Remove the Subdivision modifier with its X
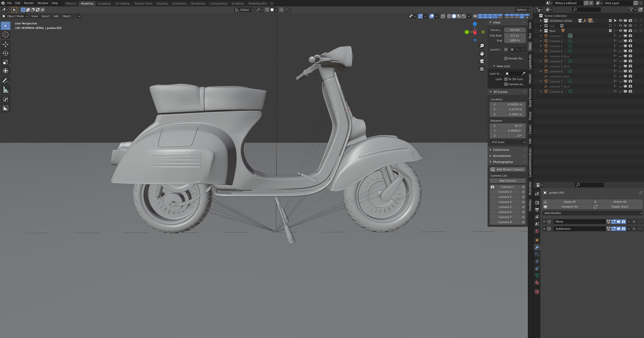This screenshot has height=338, width=644. click(x=634, y=229)
